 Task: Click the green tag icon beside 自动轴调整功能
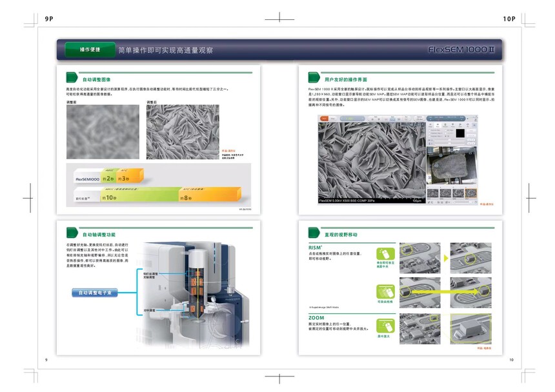[x=72, y=233]
